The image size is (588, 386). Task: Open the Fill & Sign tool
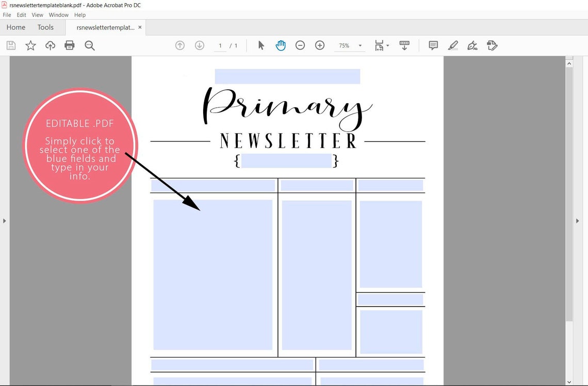click(x=472, y=45)
